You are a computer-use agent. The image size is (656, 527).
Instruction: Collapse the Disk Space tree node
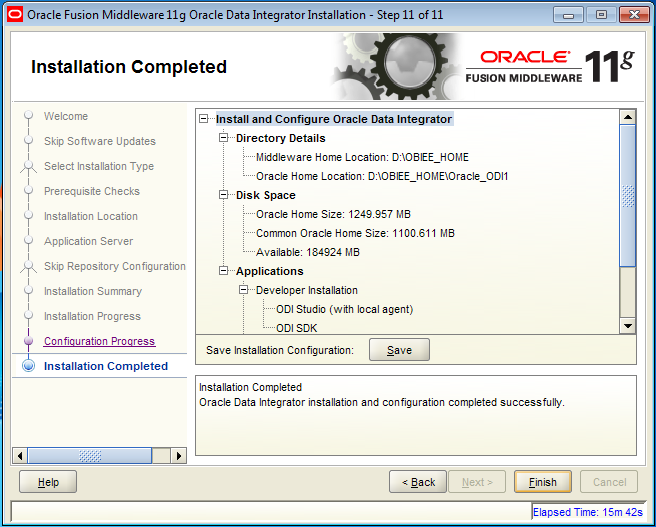(x=224, y=194)
